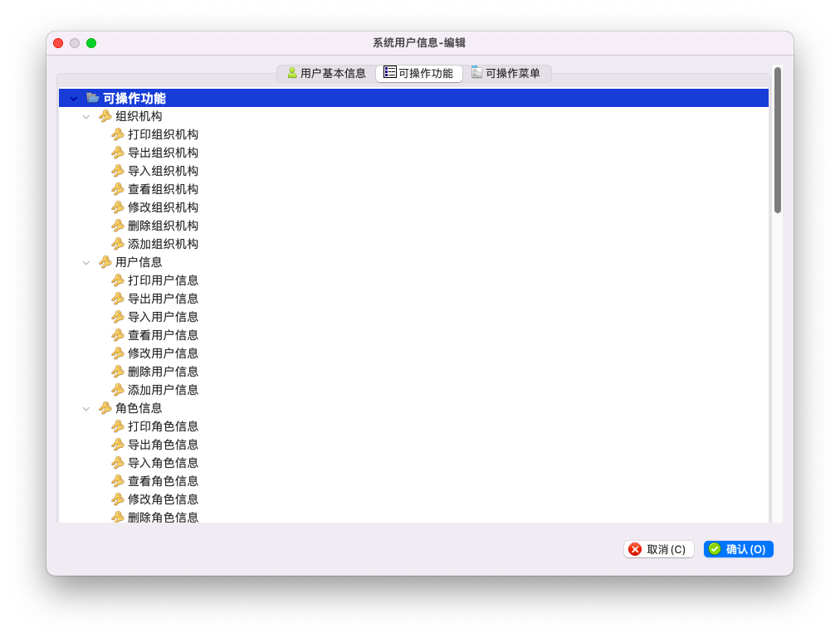Screen dimensions: 840x637
Task: Collapse the 角色信息 tree branch
Action: pos(85,408)
